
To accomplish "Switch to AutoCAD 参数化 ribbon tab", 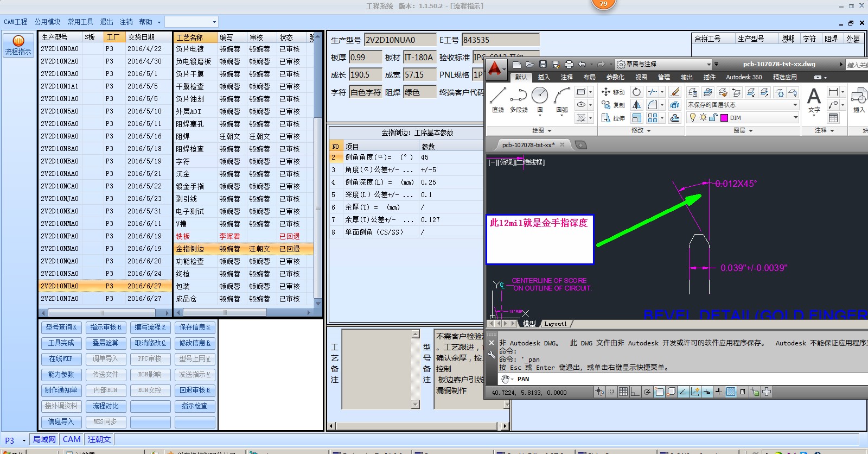I will 615,77.
